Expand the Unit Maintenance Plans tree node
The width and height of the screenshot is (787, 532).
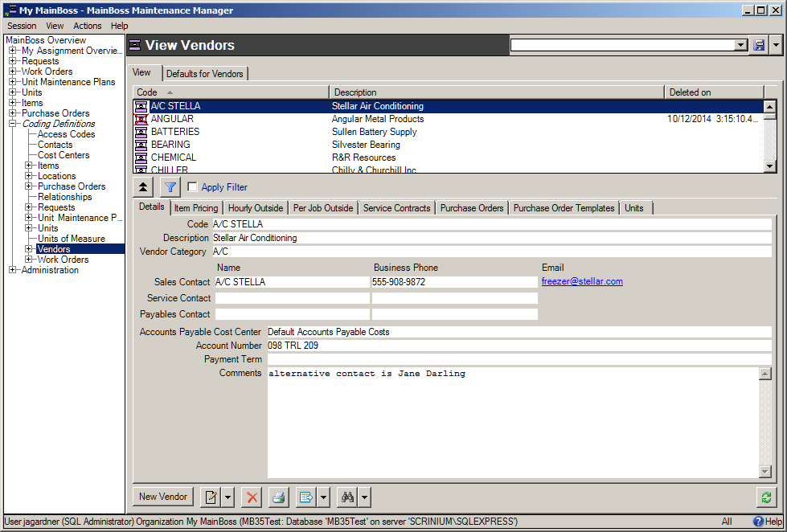[x=13, y=82]
